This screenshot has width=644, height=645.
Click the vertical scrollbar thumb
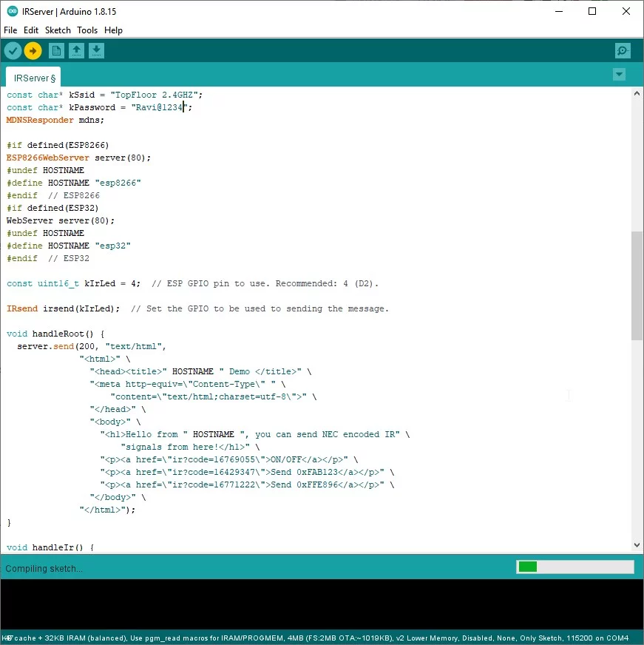pos(637,286)
